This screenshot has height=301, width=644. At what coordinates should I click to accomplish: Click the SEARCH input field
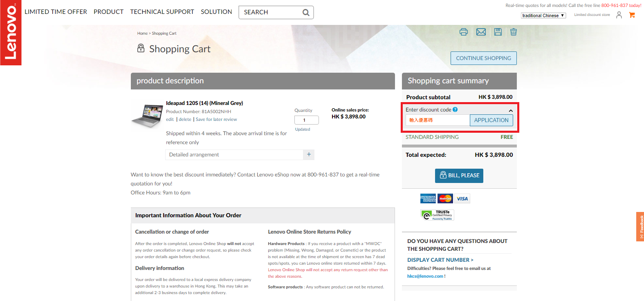270,12
